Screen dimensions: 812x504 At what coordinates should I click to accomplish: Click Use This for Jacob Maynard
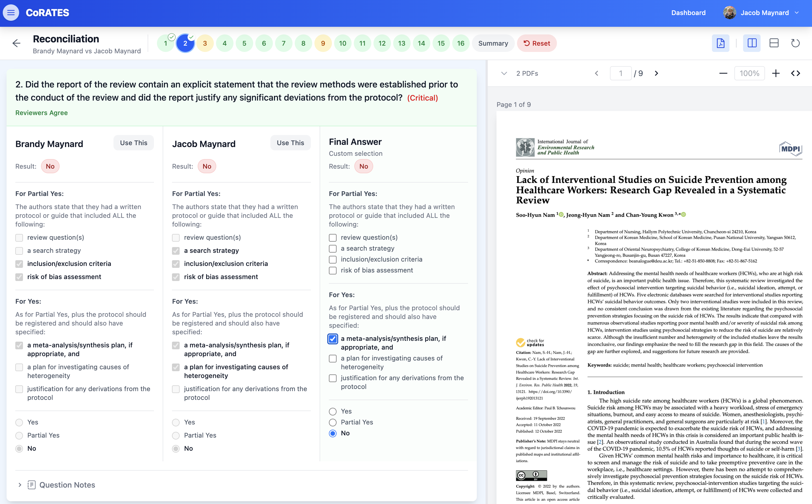(x=290, y=143)
